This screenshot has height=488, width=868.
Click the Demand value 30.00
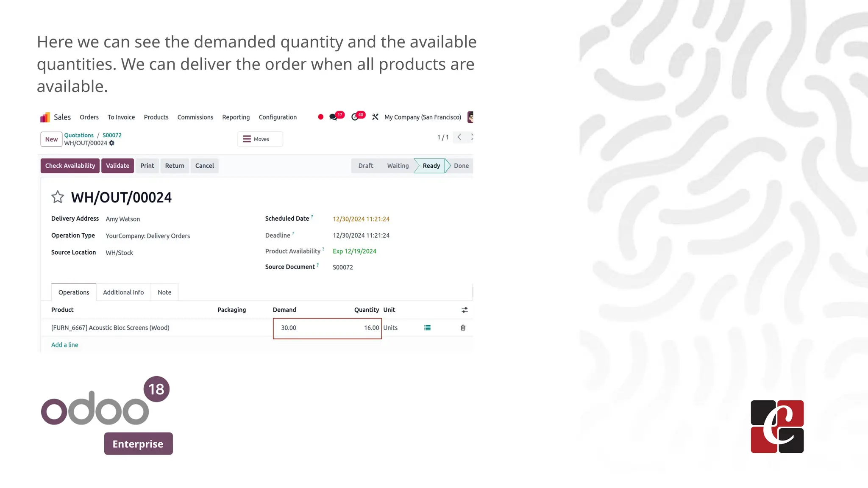(x=289, y=328)
